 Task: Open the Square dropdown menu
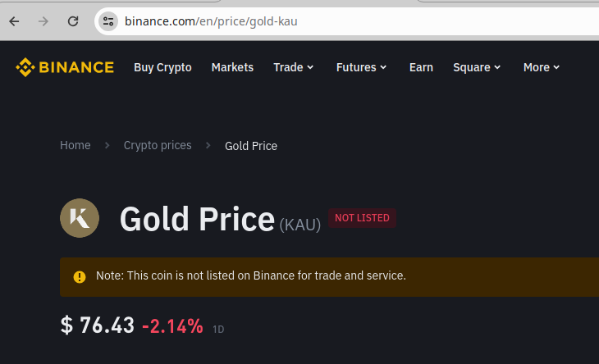tap(477, 67)
